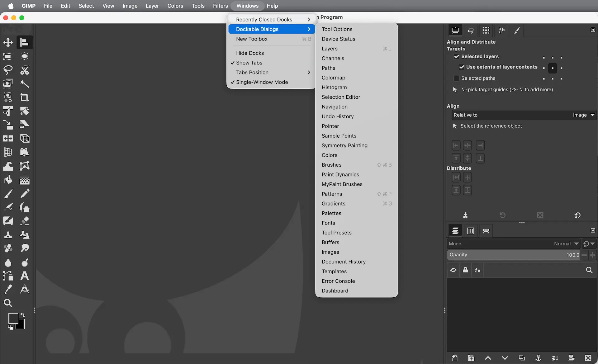Expand the Recently Closed Docks submenu

pyautogui.click(x=271, y=20)
